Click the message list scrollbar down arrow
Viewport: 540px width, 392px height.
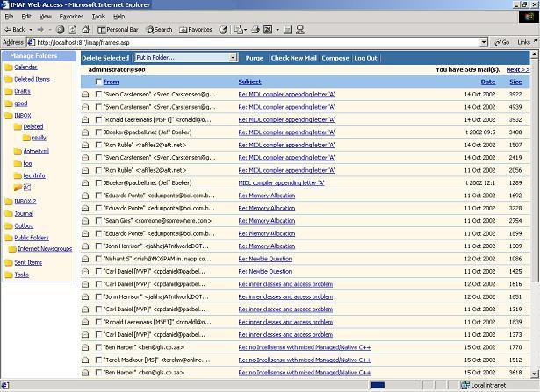pyautogui.click(x=534, y=374)
